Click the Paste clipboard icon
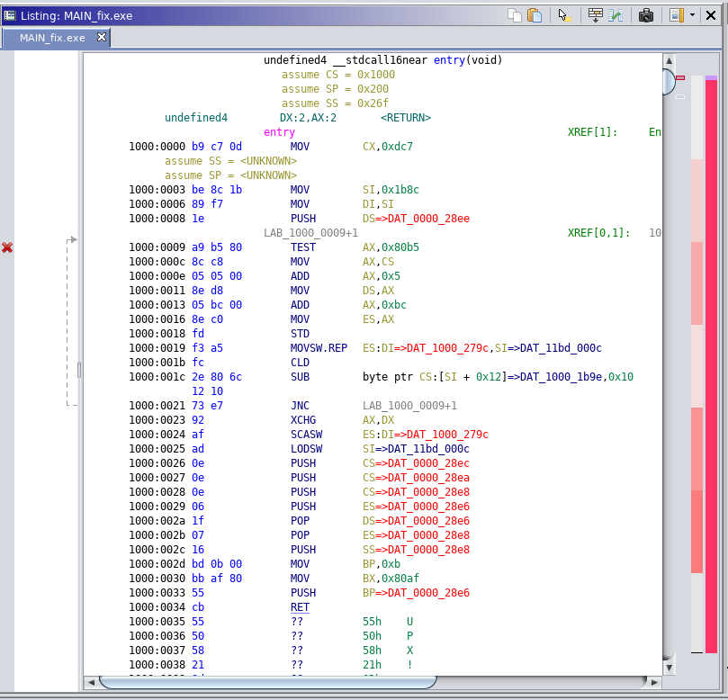The image size is (728, 700). coord(535,15)
